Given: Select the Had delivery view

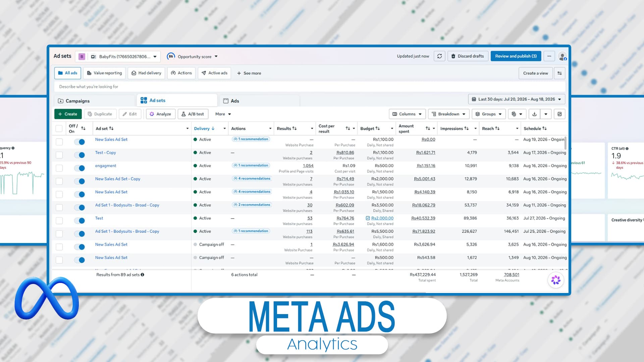Looking at the screenshot, I should (146, 73).
